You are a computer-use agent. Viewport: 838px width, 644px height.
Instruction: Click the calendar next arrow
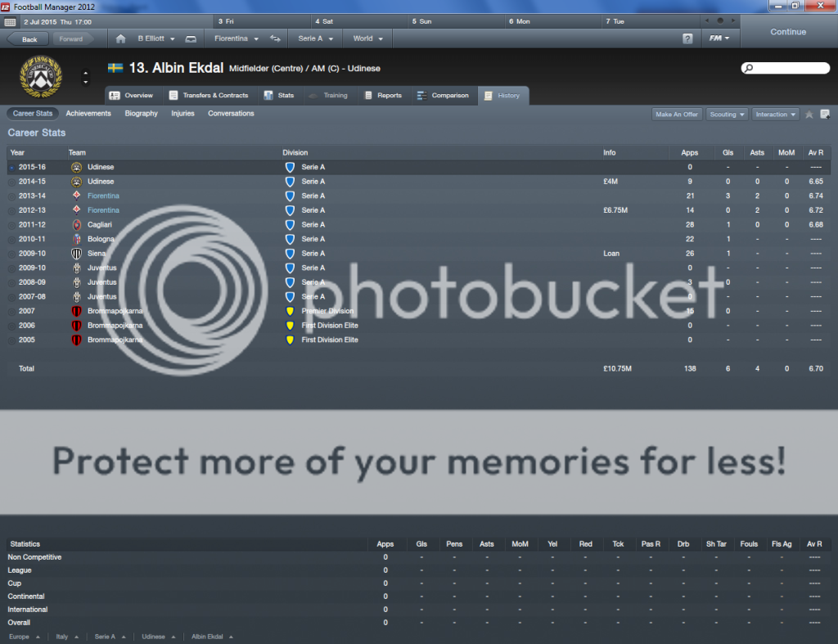tap(733, 20)
